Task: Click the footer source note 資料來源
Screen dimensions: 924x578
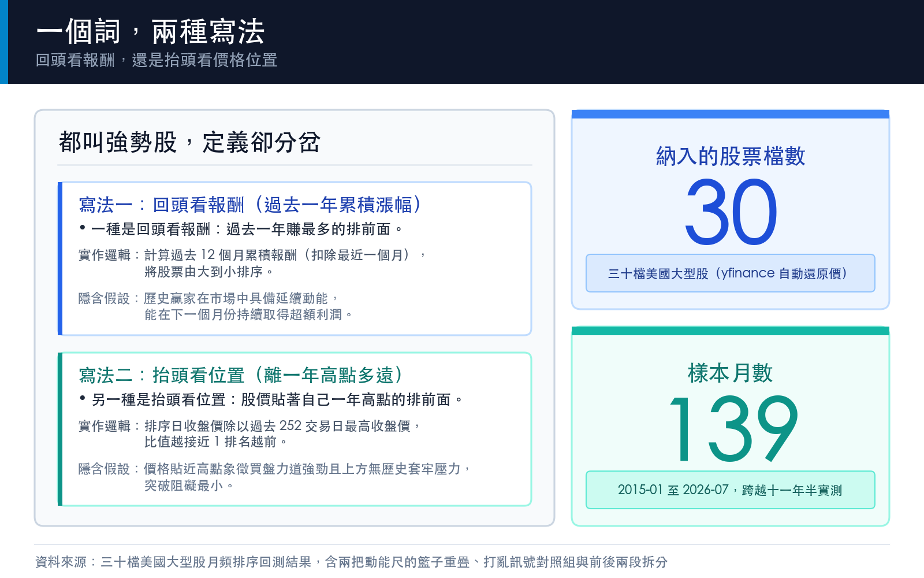Action: click(351, 562)
